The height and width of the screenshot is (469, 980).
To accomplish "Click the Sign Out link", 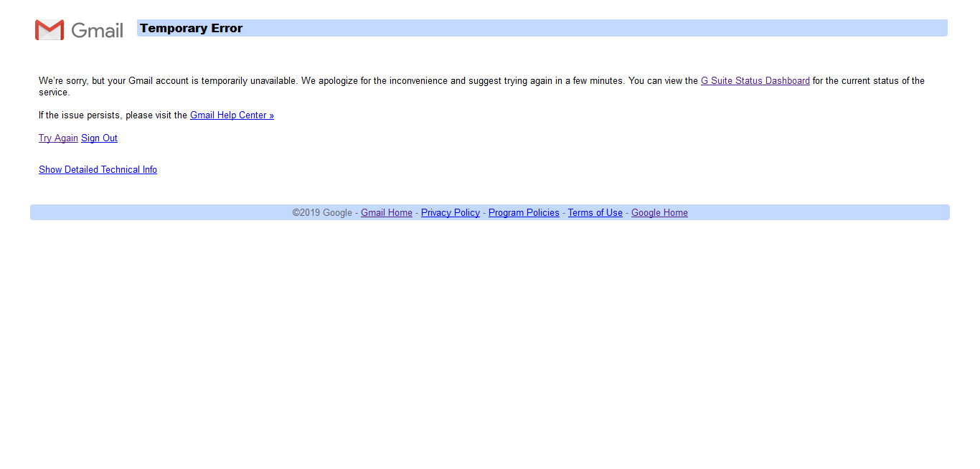I will coord(99,138).
